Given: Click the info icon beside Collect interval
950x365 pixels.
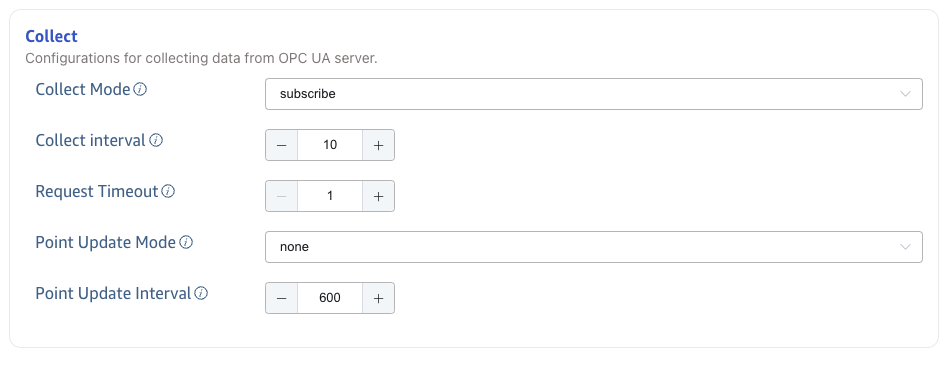Looking at the screenshot, I should coord(156,141).
